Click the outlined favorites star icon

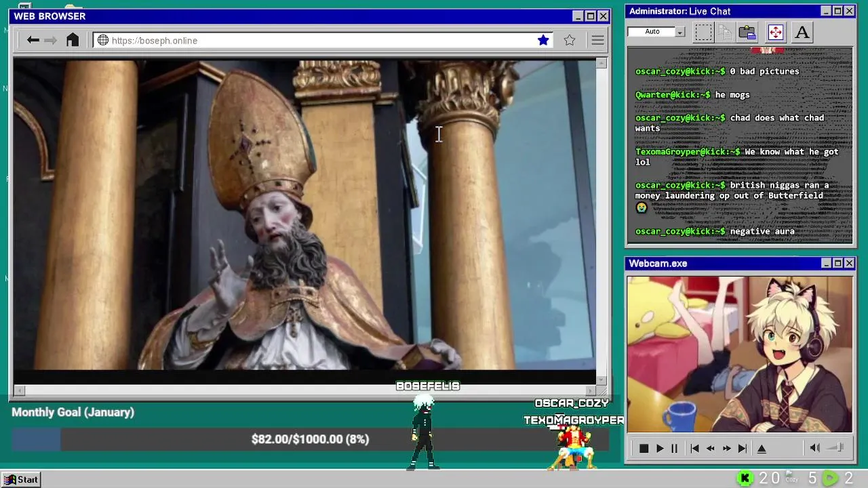(x=570, y=41)
